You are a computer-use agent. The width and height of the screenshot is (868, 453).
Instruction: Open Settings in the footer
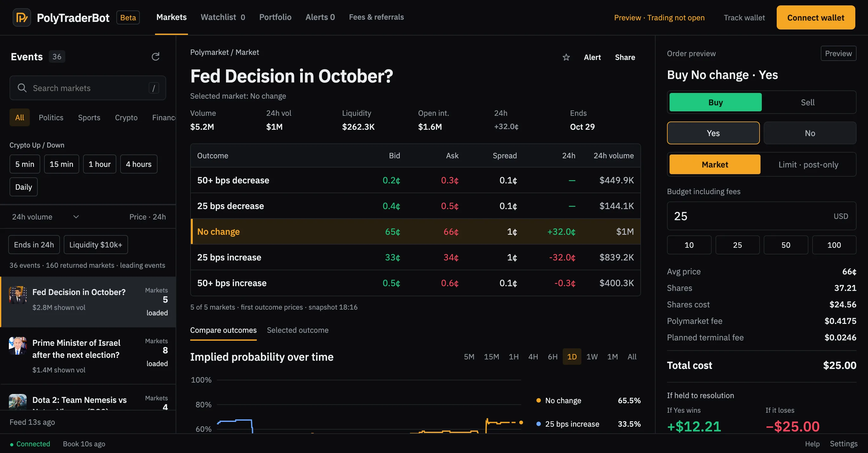point(843,444)
